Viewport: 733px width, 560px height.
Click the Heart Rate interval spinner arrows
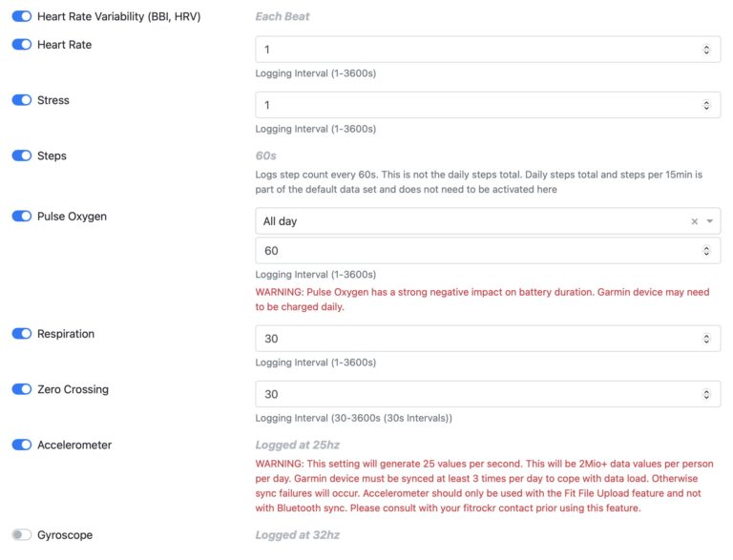[x=706, y=50]
